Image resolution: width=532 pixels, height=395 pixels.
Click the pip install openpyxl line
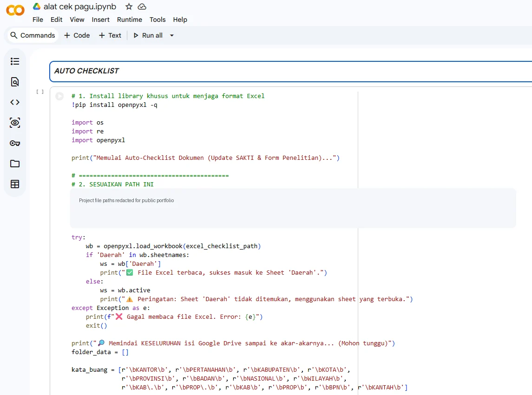[x=114, y=105]
